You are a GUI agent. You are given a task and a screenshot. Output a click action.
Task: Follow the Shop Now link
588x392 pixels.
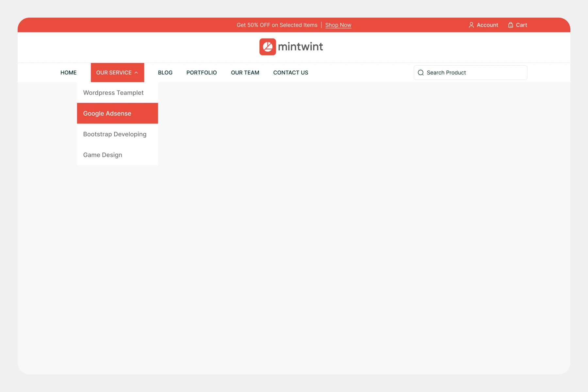pos(338,25)
